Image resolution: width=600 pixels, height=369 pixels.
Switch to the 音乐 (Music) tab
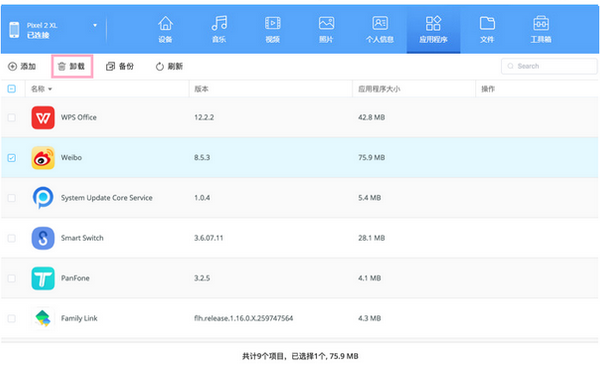pyautogui.click(x=219, y=29)
